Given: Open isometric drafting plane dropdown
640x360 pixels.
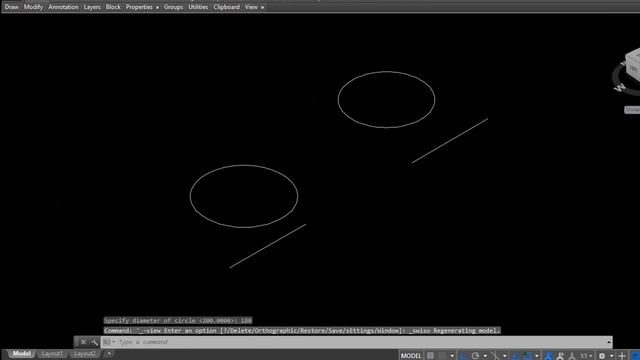Looking at the screenshot, I should pos(505,356).
